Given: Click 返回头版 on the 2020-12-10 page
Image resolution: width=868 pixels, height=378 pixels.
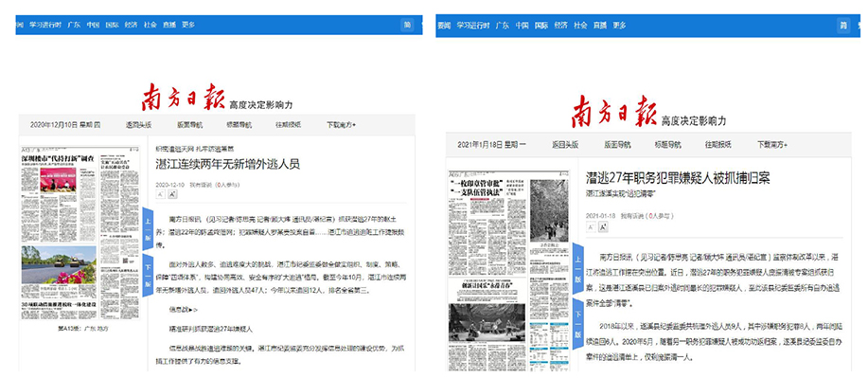Looking at the screenshot, I should 139,125.
